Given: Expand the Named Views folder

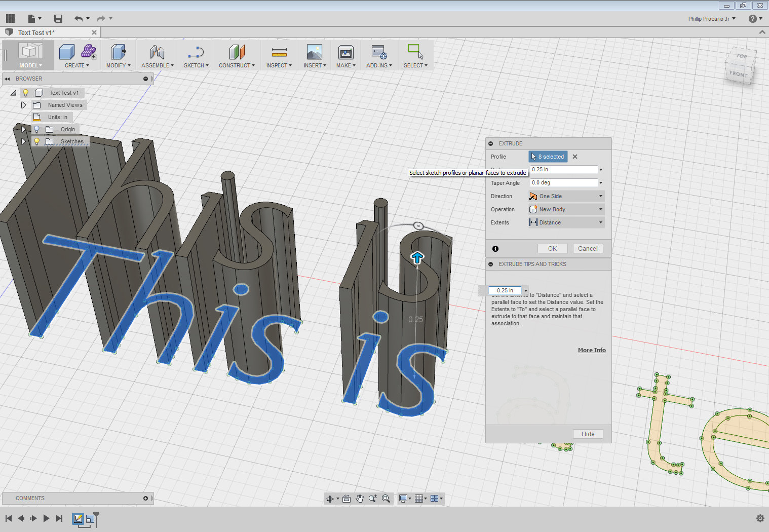Looking at the screenshot, I should coord(23,104).
